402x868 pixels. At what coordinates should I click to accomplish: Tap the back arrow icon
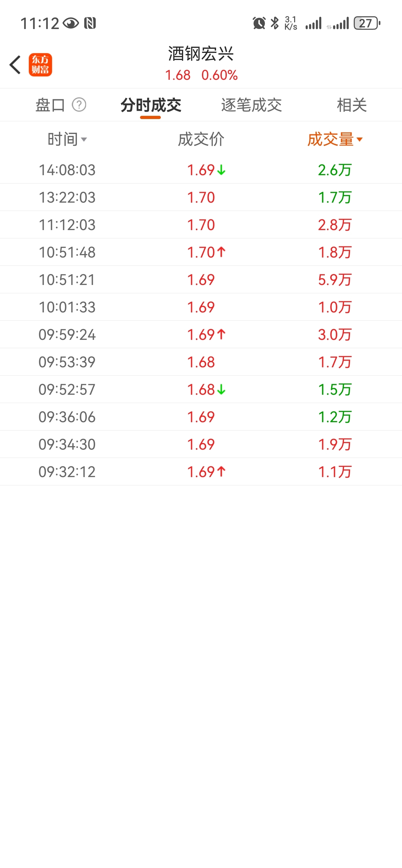point(15,65)
